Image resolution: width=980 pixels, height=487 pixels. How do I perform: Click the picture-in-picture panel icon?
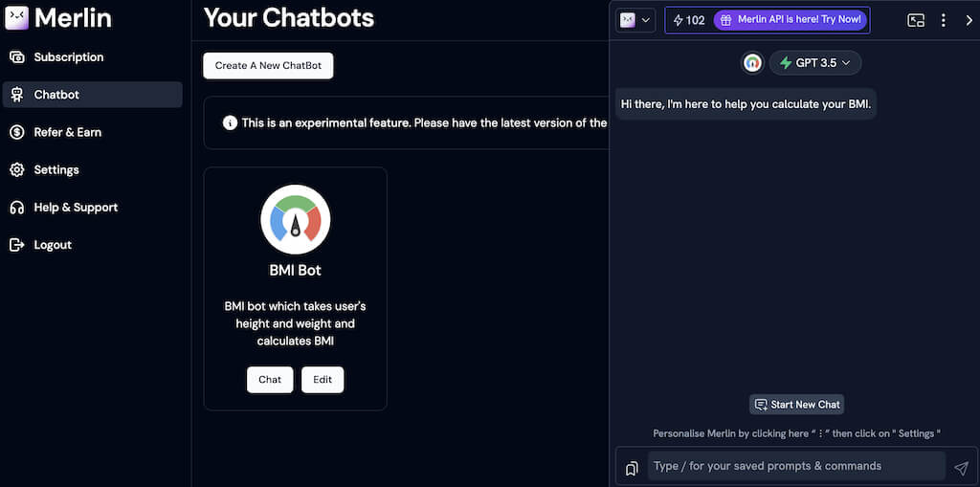tap(916, 20)
